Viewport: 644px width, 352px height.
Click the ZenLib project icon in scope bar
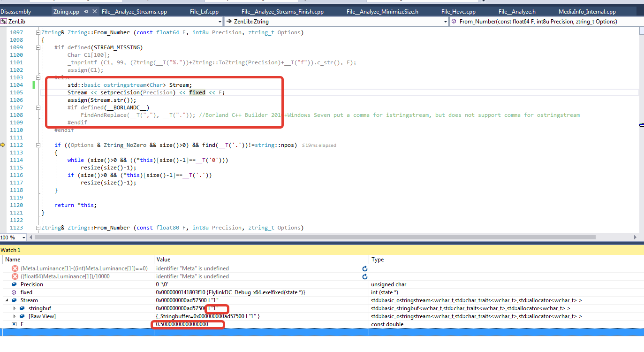click(4, 21)
